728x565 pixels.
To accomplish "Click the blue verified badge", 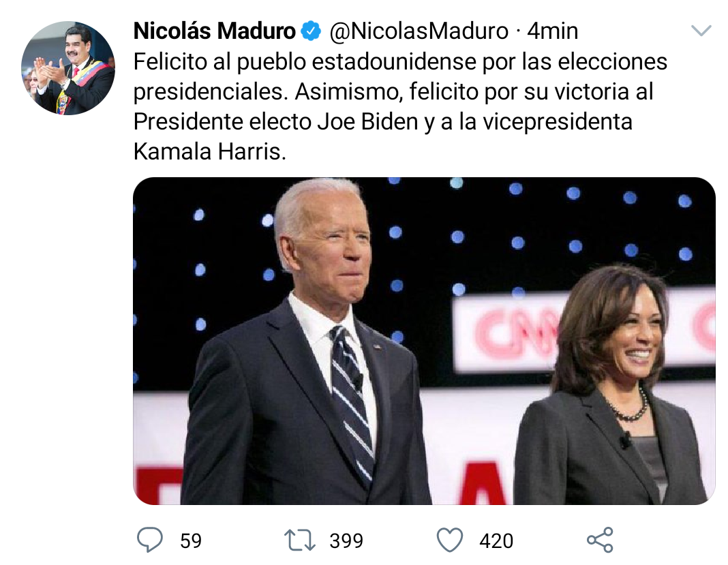I will point(312,31).
